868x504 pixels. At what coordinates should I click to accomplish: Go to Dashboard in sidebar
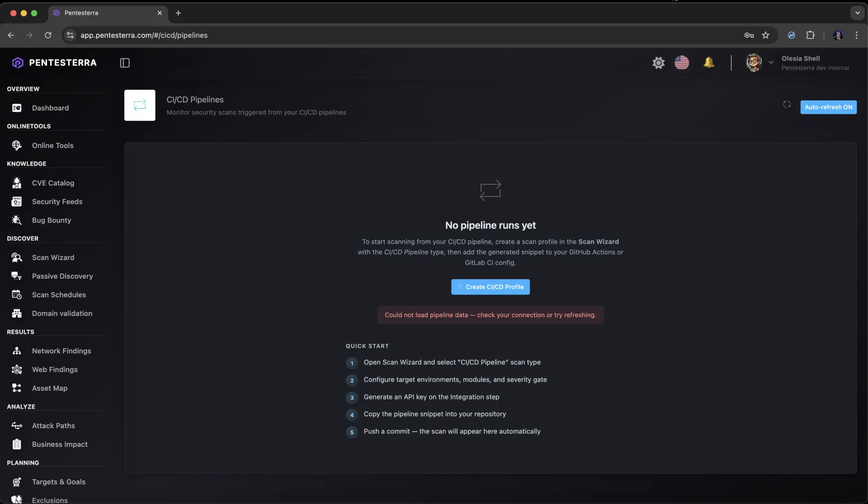click(50, 108)
